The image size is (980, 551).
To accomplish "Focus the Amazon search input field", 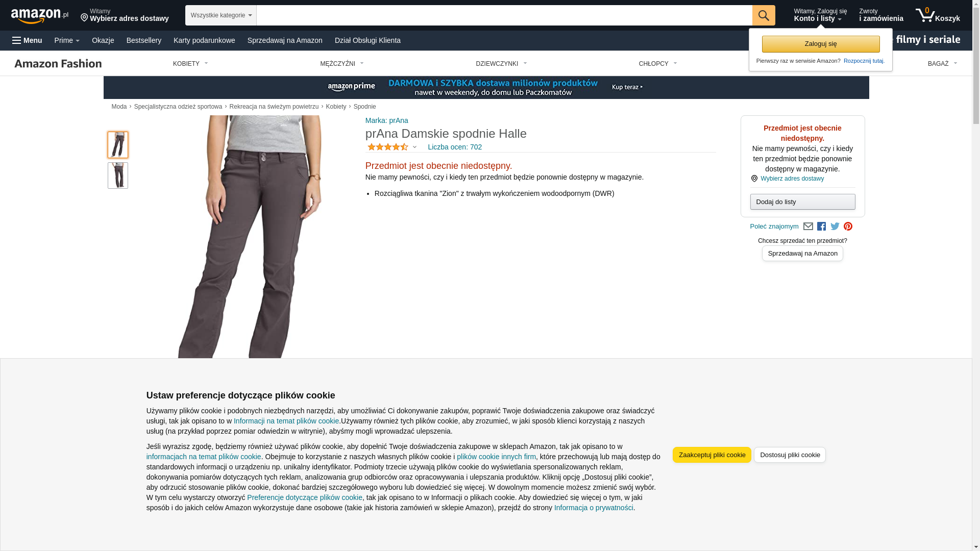I will pos(504,15).
